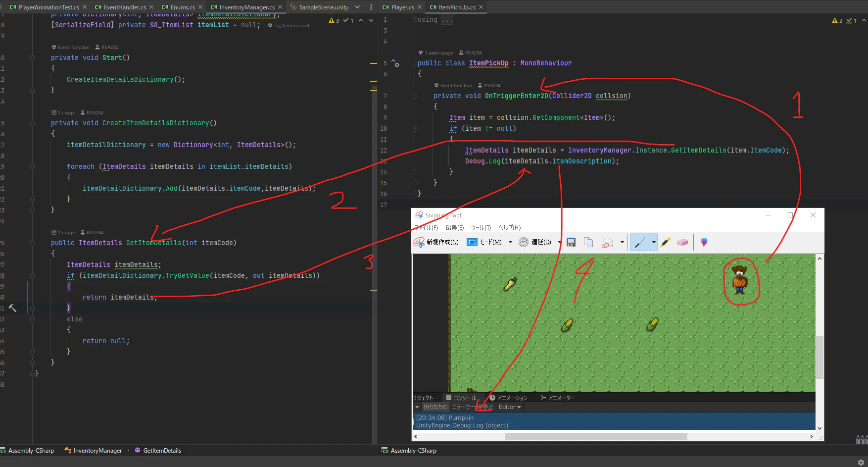Toggle 折りたたむ collapse in the Unity console
Image resolution: width=868 pixels, height=467 pixels.
(435, 407)
